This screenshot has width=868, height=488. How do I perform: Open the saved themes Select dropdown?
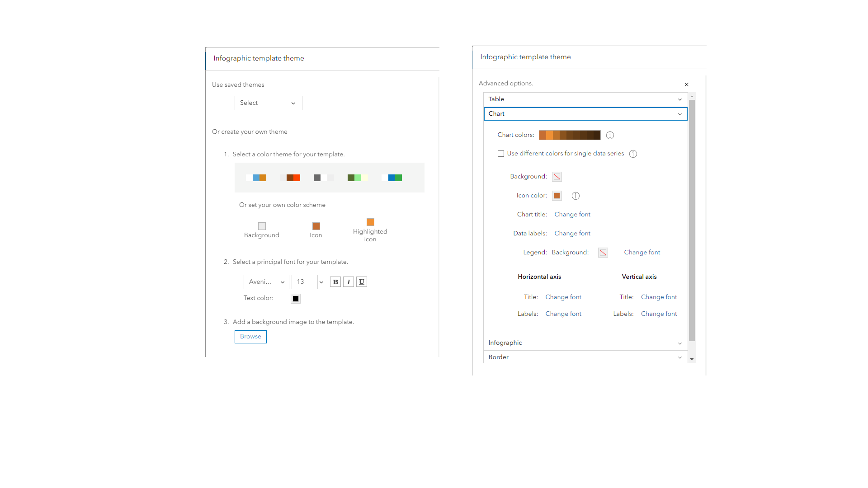268,103
